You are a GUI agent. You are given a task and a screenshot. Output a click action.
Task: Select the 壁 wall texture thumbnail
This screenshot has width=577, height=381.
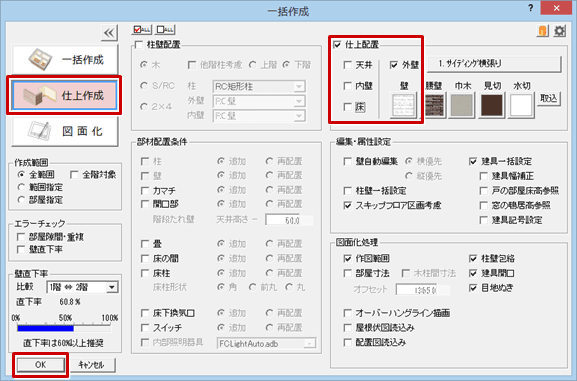[403, 105]
